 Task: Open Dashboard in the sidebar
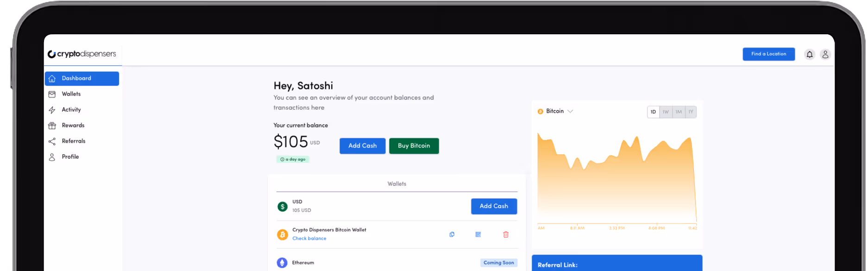82,79
